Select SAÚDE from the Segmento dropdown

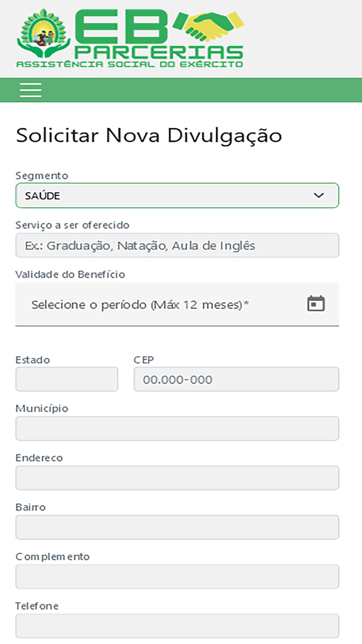(177, 195)
